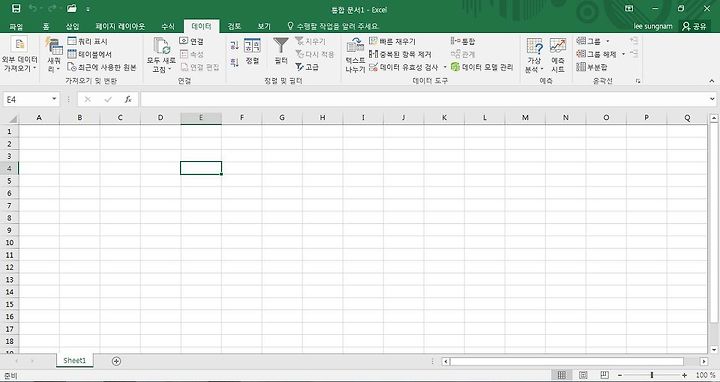Click 테이블에서 button

pyautogui.click(x=90, y=54)
